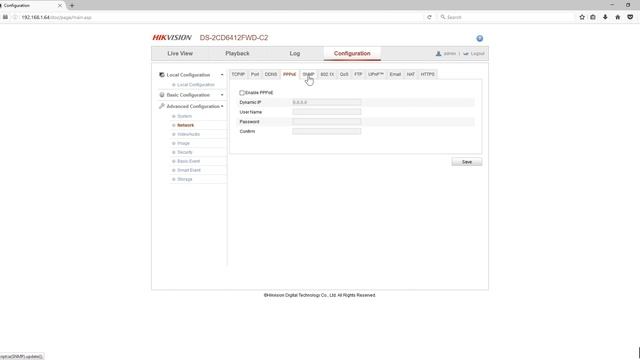This screenshot has height=360, width=640.
Task: Open the DDNS network tab
Action: 271,74
